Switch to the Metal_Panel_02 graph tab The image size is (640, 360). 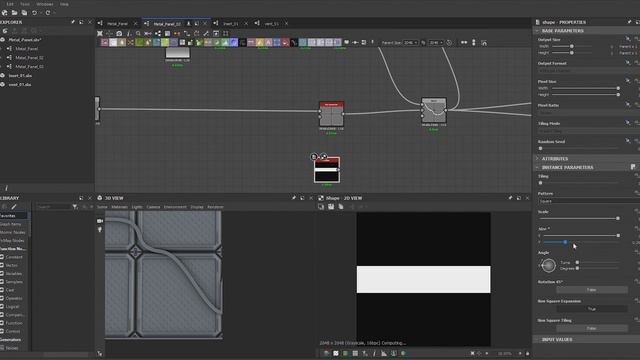(x=167, y=24)
